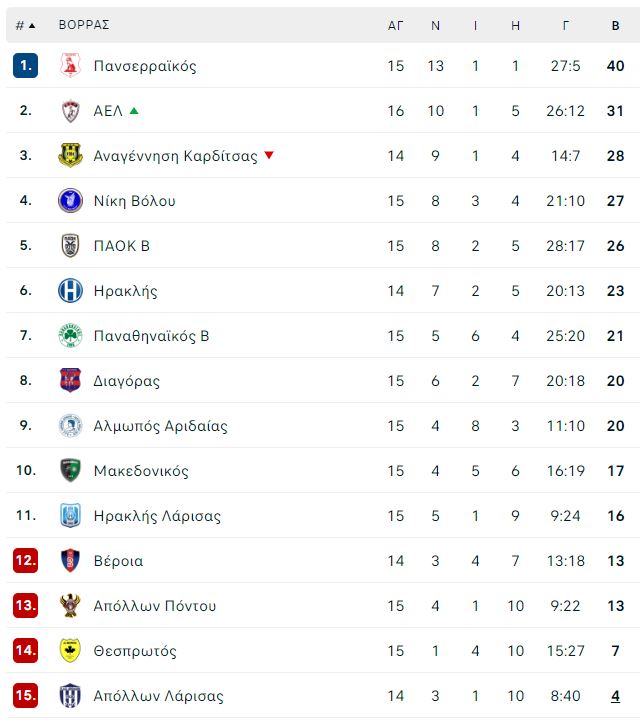The image size is (640, 724).
Task: Click the Πανσερραϊκός team crest
Action: point(70,66)
